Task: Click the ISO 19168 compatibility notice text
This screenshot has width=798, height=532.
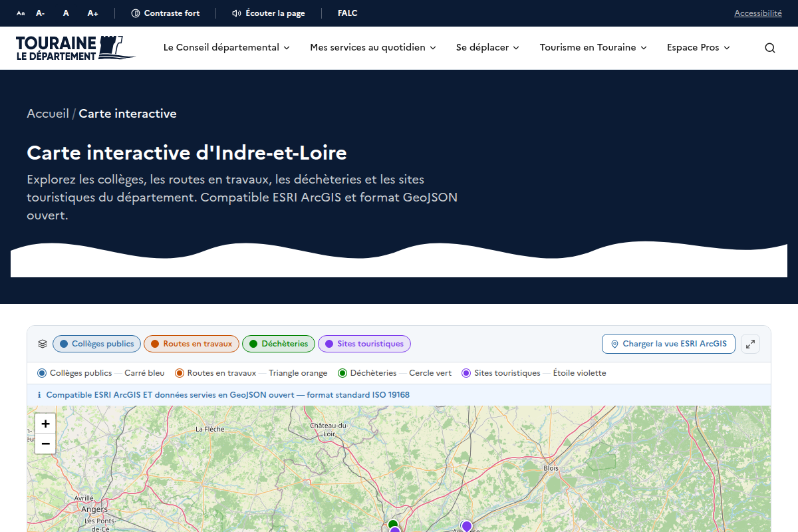Action: click(227, 395)
